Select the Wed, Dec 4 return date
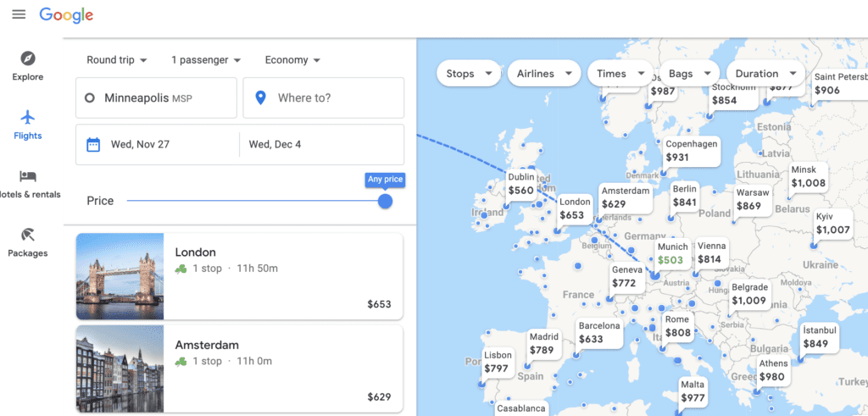Screen dimensions: 868x416 click(x=275, y=145)
